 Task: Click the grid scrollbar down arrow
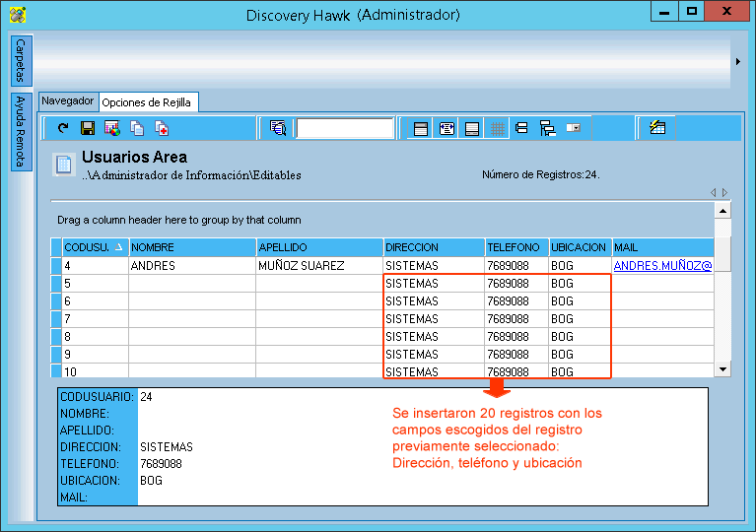[722, 369]
